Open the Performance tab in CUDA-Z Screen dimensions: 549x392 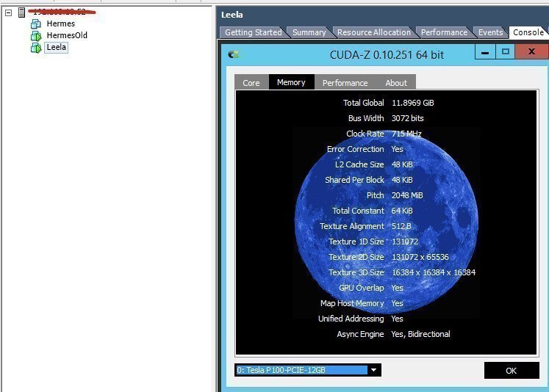pyautogui.click(x=345, y=83)
